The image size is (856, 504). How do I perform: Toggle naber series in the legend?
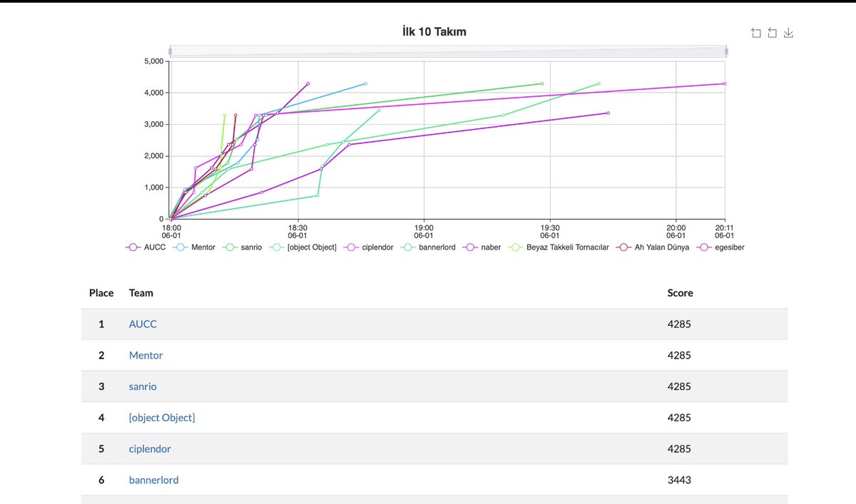[x=482, y=247]
